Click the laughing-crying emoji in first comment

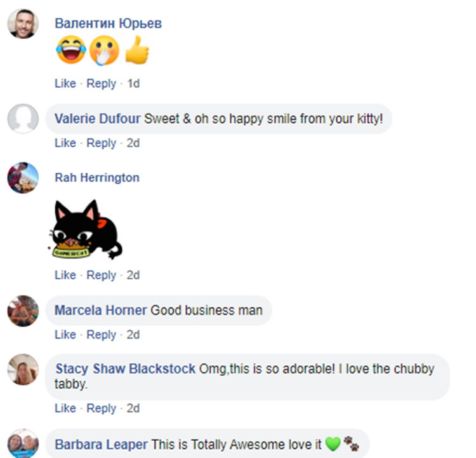point(71,50)
